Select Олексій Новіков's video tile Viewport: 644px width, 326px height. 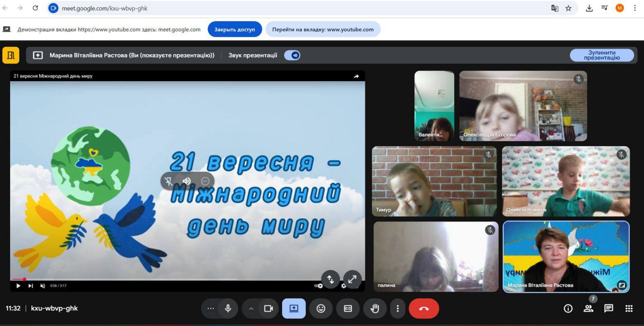[x=566, y=181]
